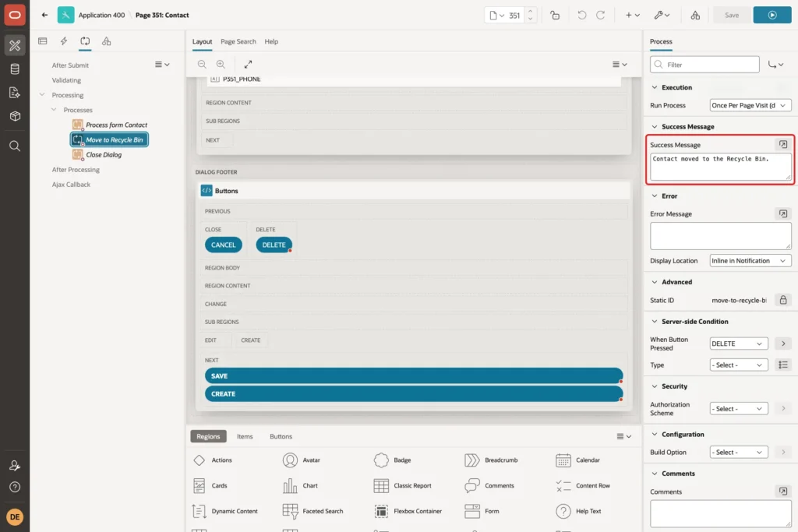Open the Display Location dropdown
Screen dimensions: 798x532
click(x=750, y=260)
